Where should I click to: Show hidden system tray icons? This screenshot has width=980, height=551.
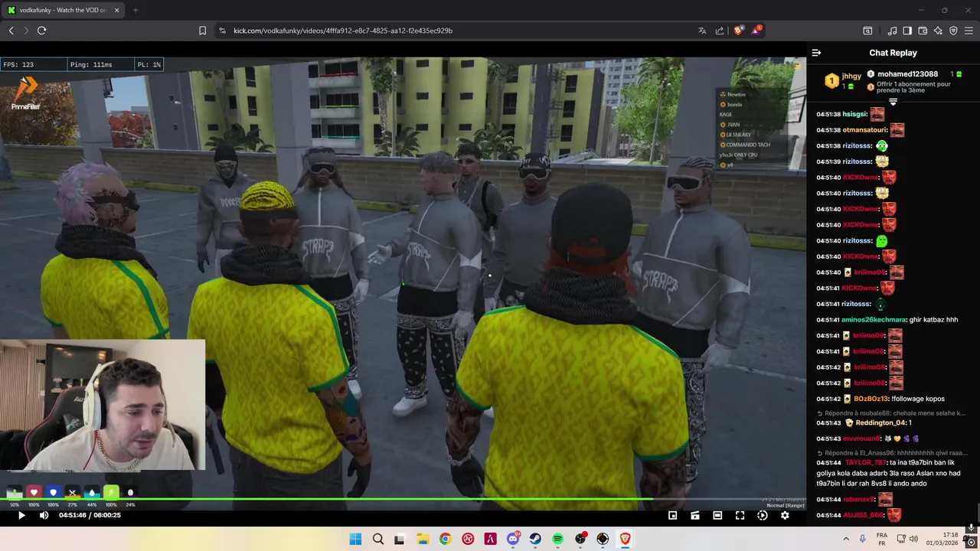(846, 539)
